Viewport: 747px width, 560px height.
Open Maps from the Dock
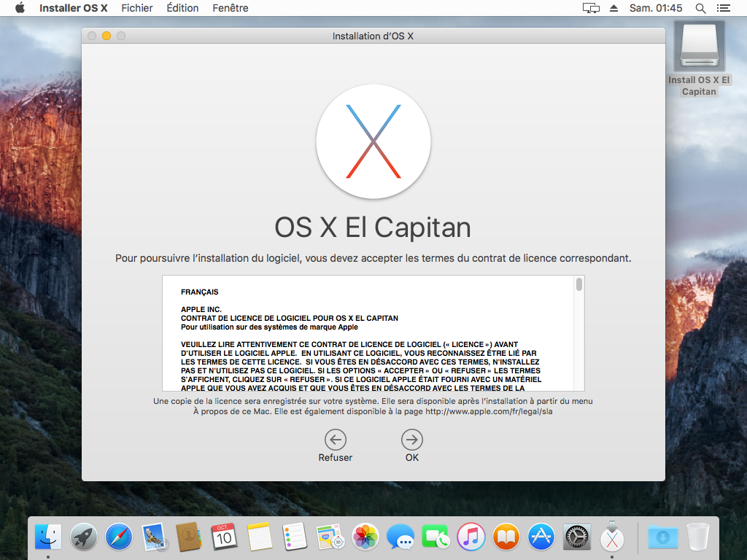(x=330, y=537)
